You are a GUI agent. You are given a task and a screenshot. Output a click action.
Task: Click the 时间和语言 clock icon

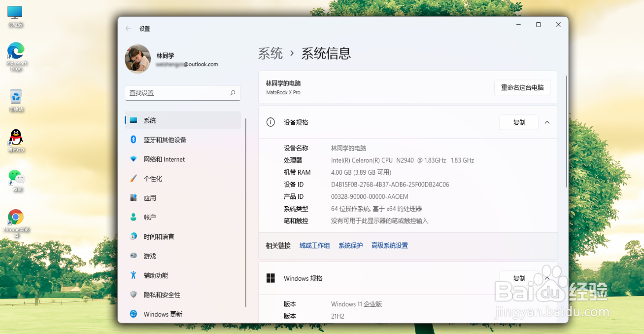coord(134,236)
